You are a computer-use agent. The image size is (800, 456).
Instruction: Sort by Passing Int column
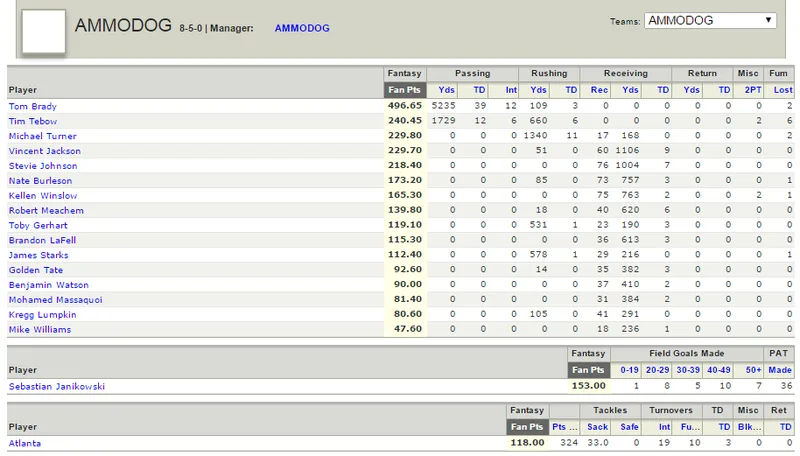(x=511, y=90)
